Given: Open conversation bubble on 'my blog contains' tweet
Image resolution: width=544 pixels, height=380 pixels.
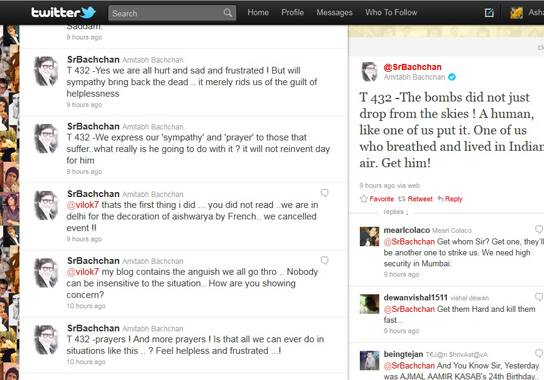Looking at the screenshot, I should [x=324, y=260].
